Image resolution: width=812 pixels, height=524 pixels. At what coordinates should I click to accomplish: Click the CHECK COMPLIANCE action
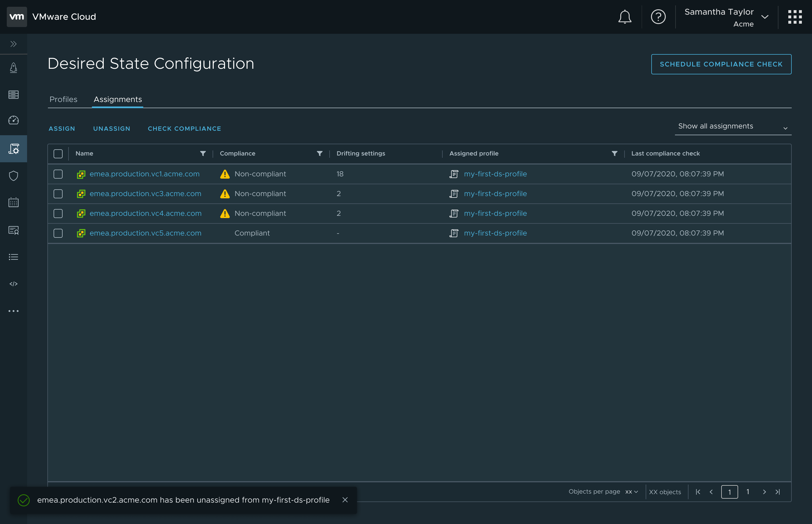point(184,129)
